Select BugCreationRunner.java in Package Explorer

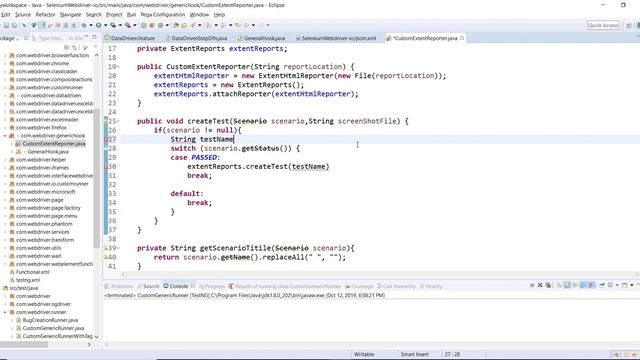click(x=50, y=320)
